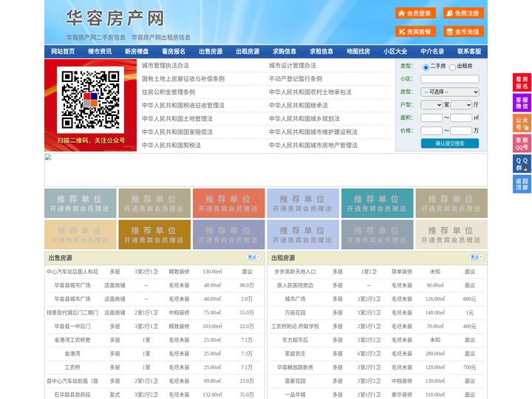The height and width of the screenshot is (399, 532).
Task: Click the maximum 面积 input field
Action: tap(461, 117)
